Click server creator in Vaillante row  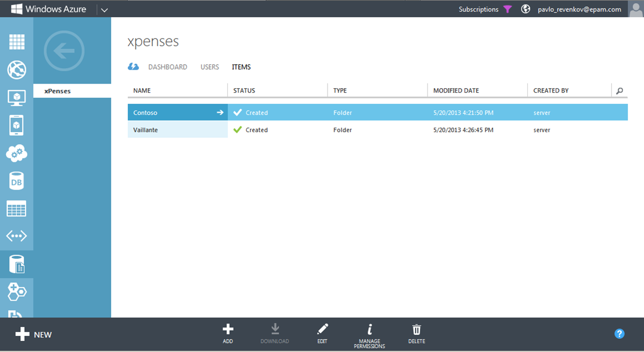(x=542, y=130)
